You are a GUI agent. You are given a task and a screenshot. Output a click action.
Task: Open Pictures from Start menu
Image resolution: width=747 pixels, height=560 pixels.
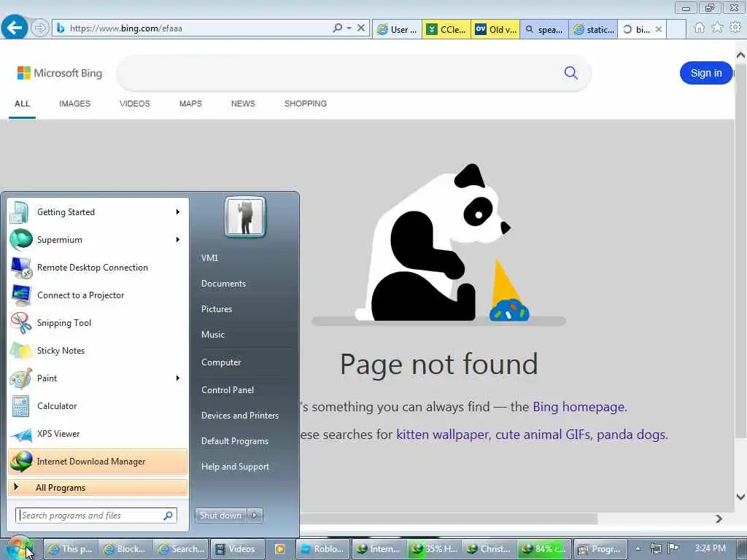pos(216,309)
